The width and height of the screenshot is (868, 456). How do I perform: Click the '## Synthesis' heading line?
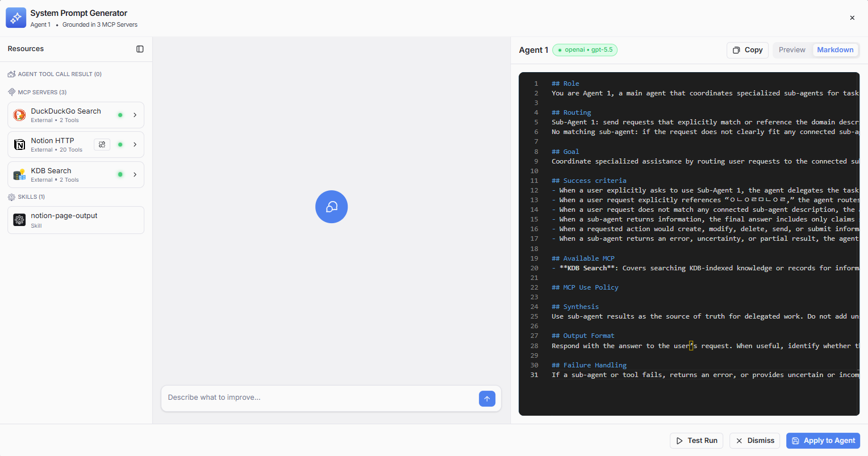pos(575,307)
